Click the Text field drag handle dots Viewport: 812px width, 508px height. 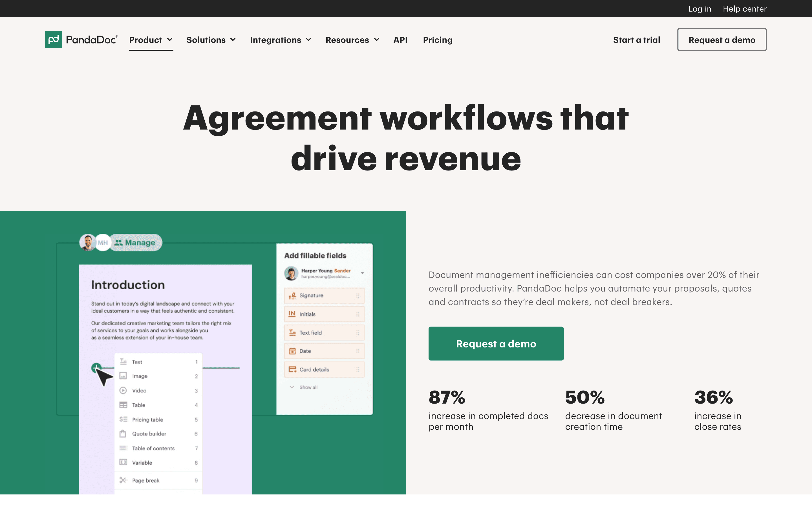pyautogui.click(x=358, y=333)
